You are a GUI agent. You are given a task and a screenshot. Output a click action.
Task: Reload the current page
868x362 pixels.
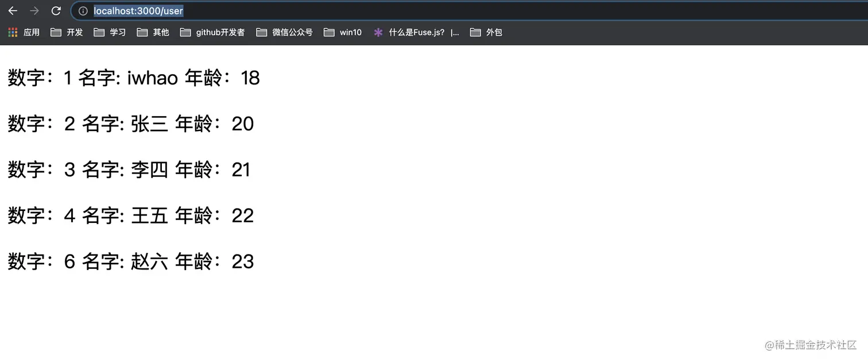tap(56, 10)
